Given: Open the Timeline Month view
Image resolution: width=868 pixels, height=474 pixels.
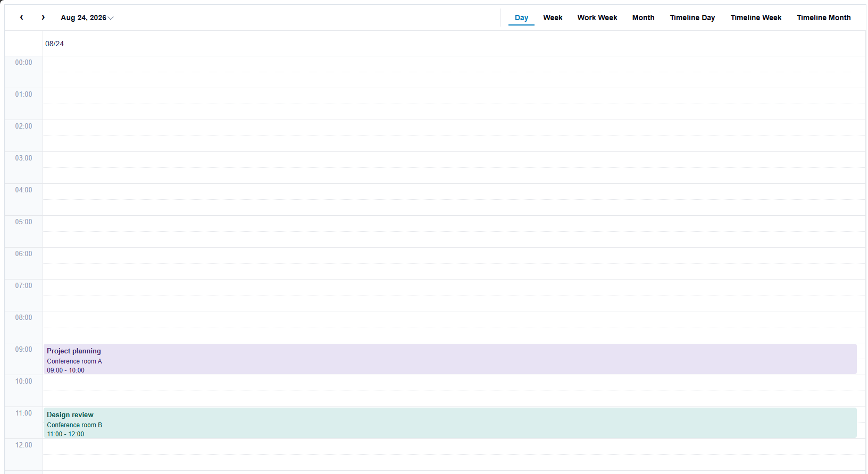Looking at the screenshot, I should pyautogui.click(x=823, y=18).
